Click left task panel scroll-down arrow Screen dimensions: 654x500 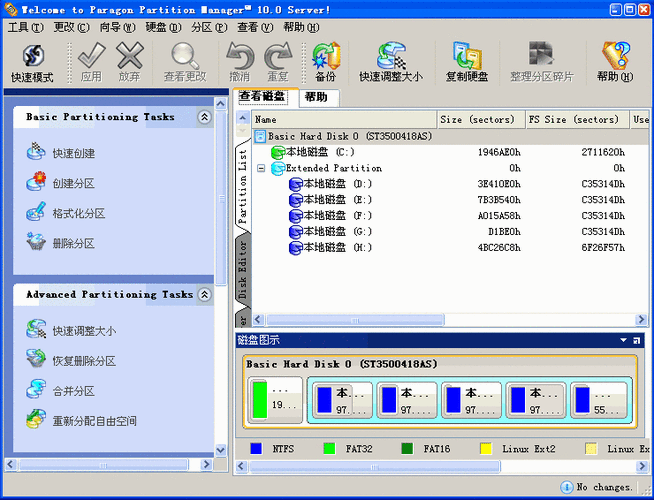tap(221, 450)
